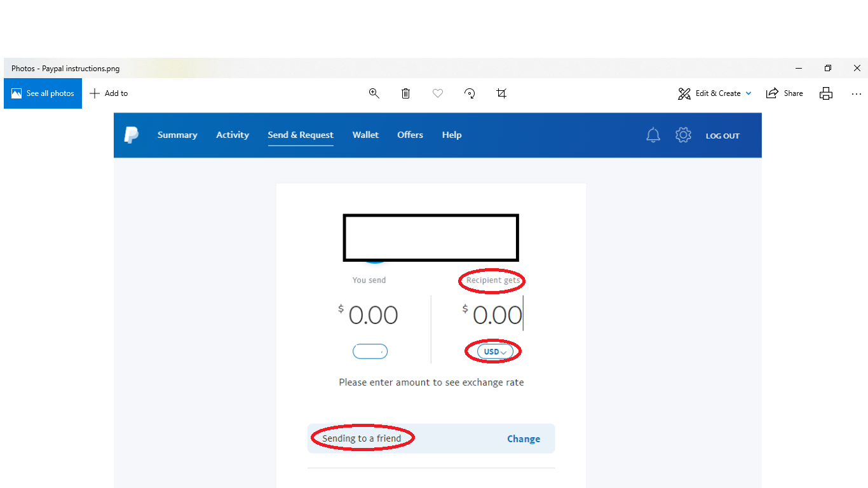The width and height of the screenshot is (868, 488).
Task: Minimize the Photos window
Action: [799, 68]
